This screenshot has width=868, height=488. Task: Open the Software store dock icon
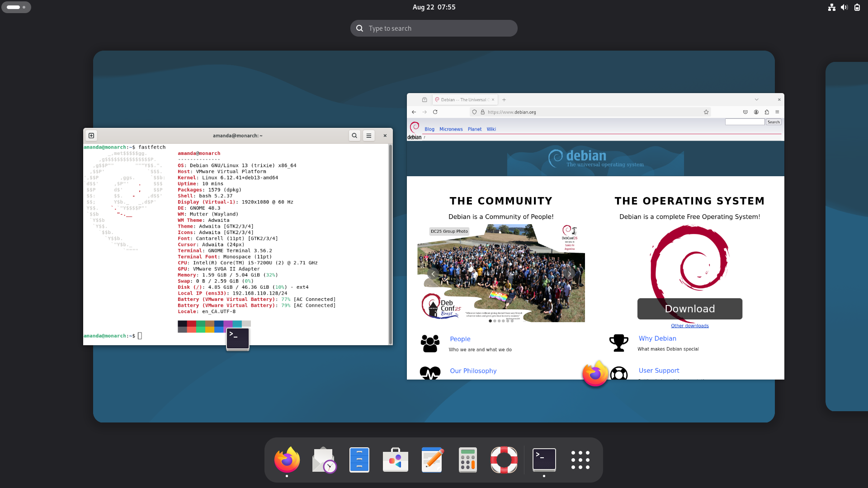[396, 460]
